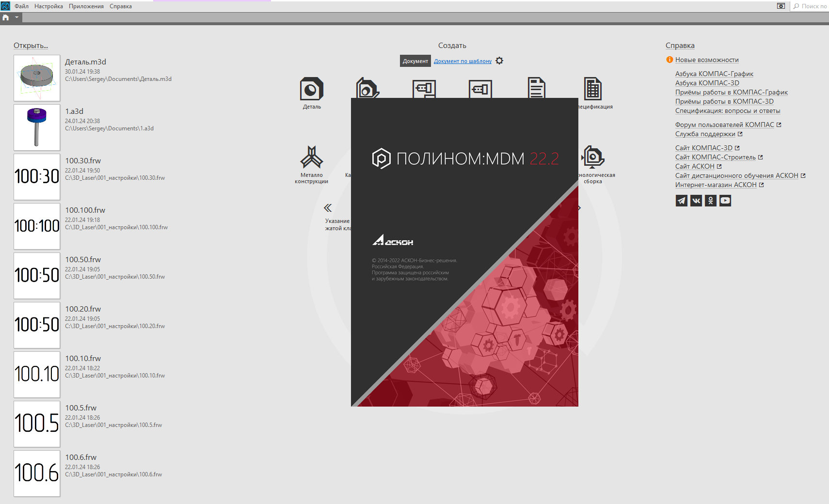Open the 100.20.frw thumbnail
829x504 pixels.
(x=37, y=325)
